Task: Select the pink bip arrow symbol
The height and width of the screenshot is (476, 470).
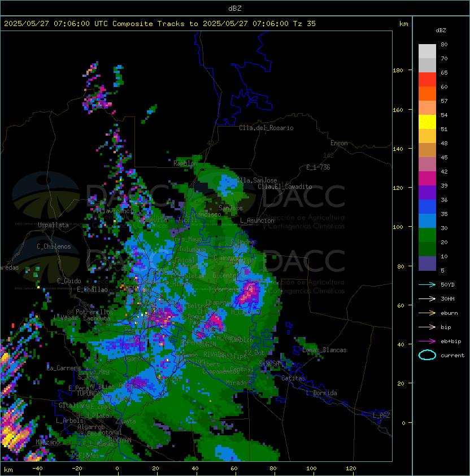Action: point(427,327)
